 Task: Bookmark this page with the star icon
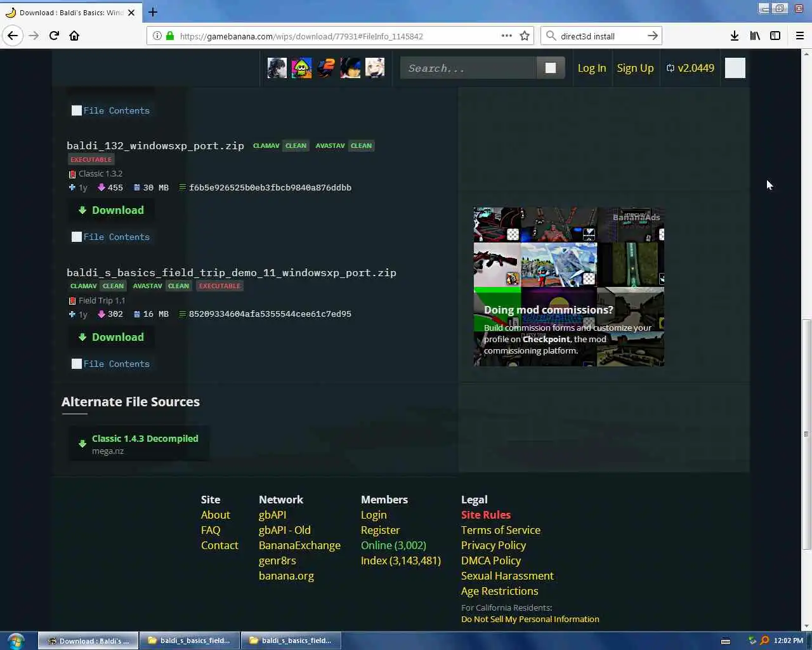[x=525, y=36]
